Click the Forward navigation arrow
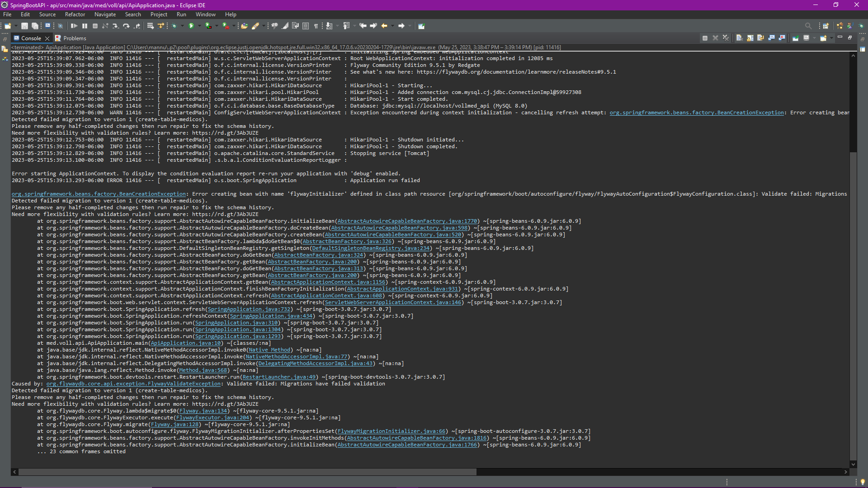The width and height of the screenshot is (868, 488). [401, 26]
